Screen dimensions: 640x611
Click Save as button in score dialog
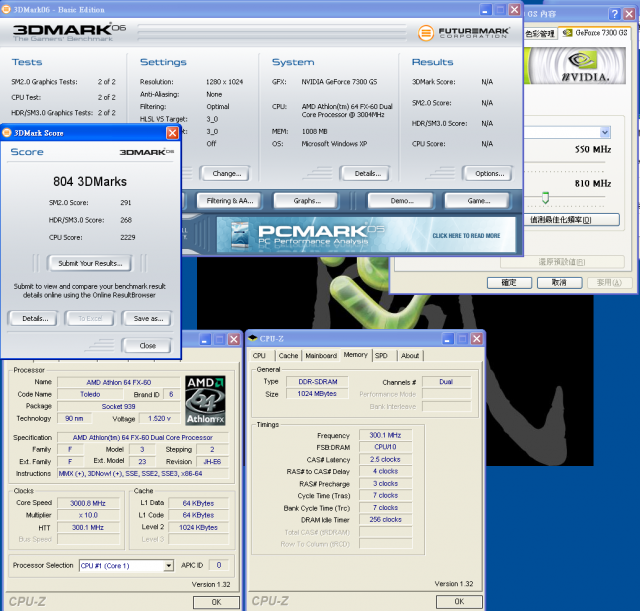tap(149, 318)
